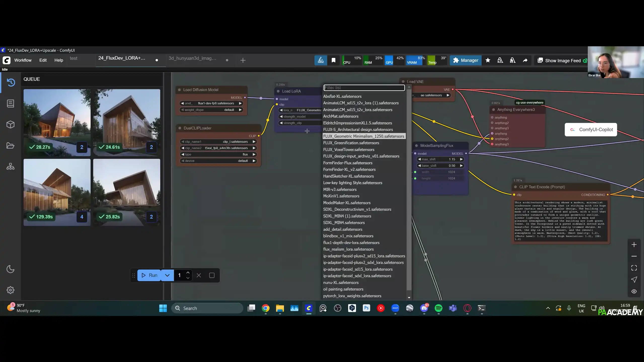Click the Filter list input field
The height and width of the screenshot is (362, 644).
[364, 88]
